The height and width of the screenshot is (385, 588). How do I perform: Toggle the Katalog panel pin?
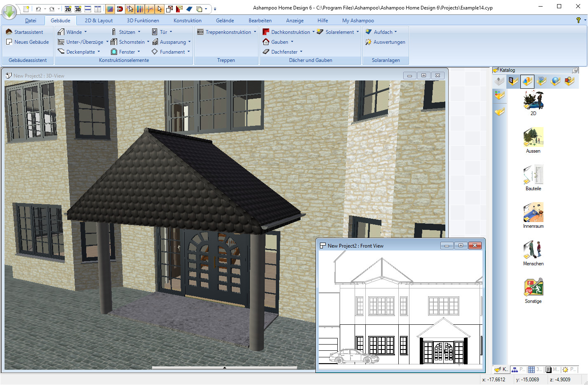pos(575,70)
